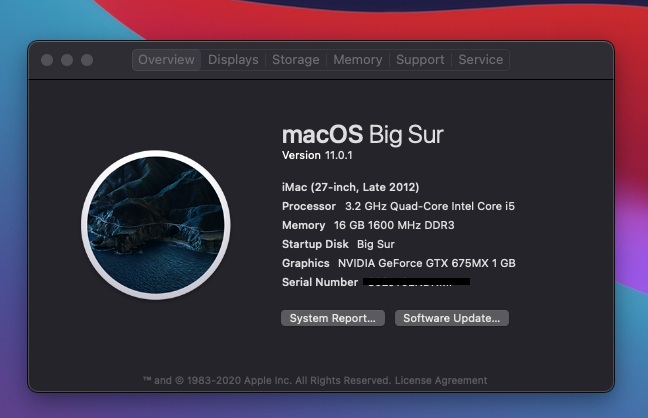The height and width of the screenshot is (418, 648).
Task: Switch to the Displays tab
Action: click(233, 60)
